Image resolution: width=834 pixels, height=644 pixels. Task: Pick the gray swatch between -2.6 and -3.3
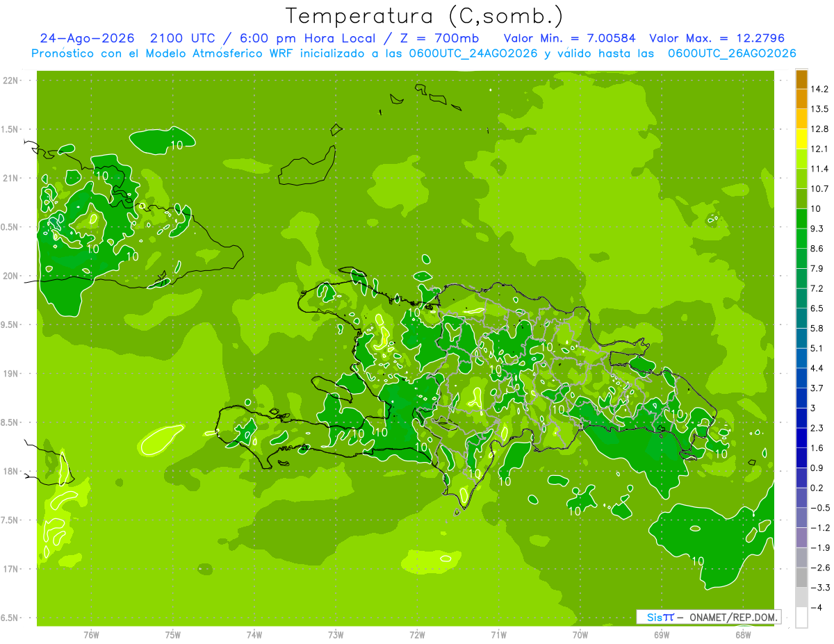[801, 577]
